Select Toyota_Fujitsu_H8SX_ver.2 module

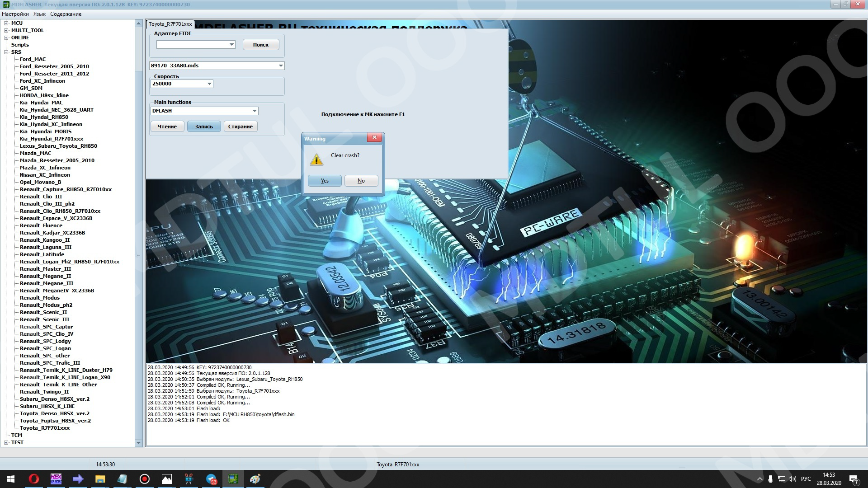point(55,421)
